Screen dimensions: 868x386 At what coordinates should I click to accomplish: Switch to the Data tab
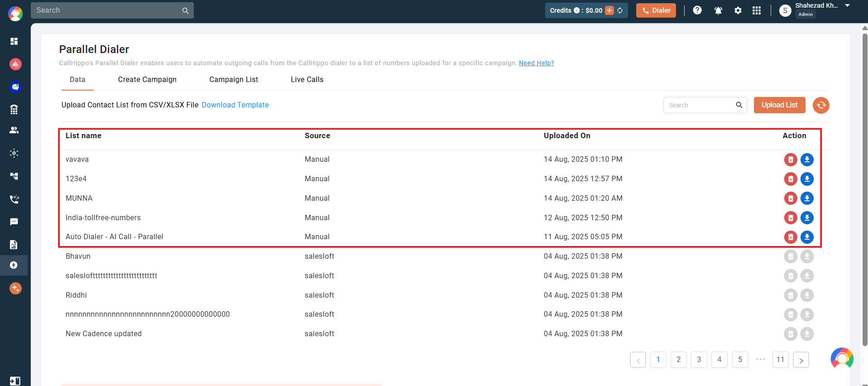pyautogui.click(x=77, y=80)
